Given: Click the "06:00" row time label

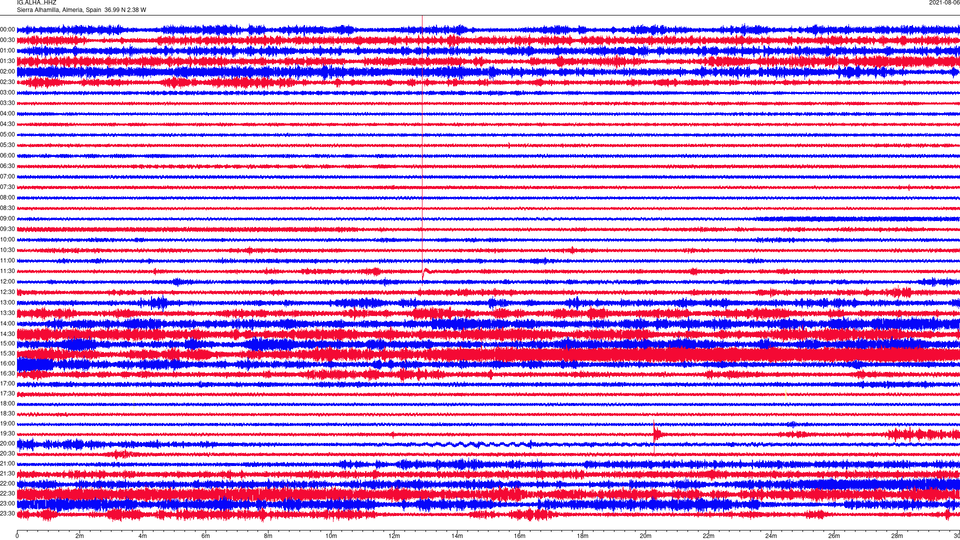Looking at the screenshot, I should click(7, 156).
